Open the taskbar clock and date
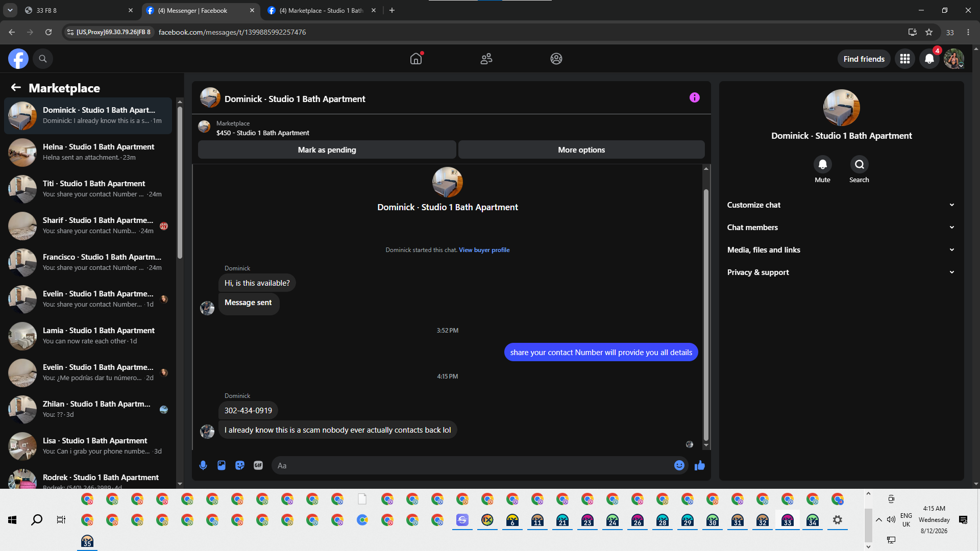The height and width of the screenshot is (551, 980). click(x=934, y=520)
